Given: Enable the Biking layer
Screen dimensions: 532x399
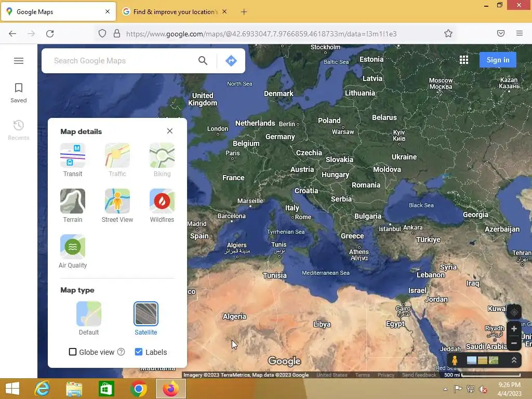Looking at the screenshot, I should 162,160.
